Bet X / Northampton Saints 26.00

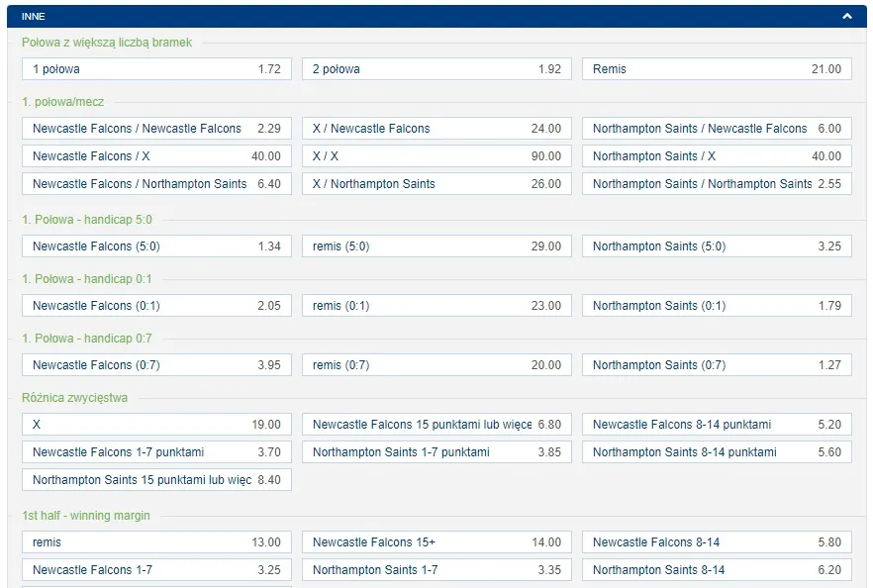(x=436, y=184)
